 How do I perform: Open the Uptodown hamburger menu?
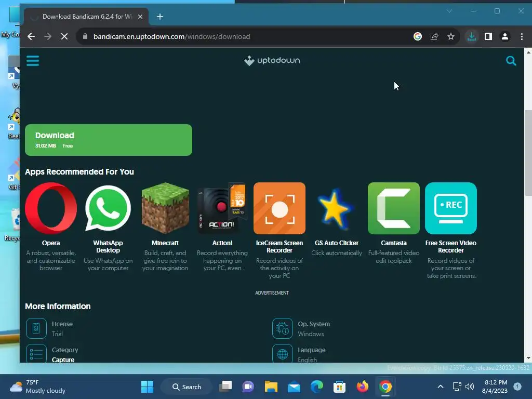[x=33, y=61]
